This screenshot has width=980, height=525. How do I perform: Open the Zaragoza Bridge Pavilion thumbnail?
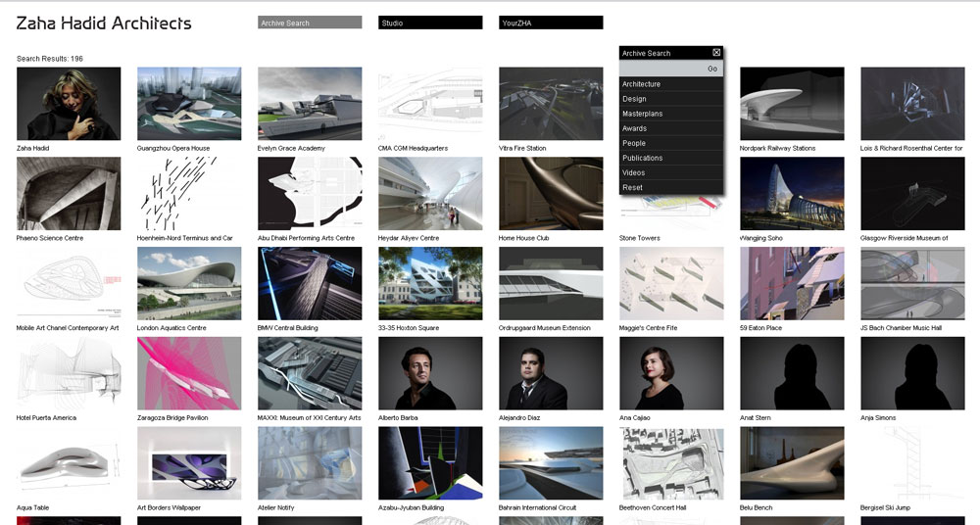189,374
